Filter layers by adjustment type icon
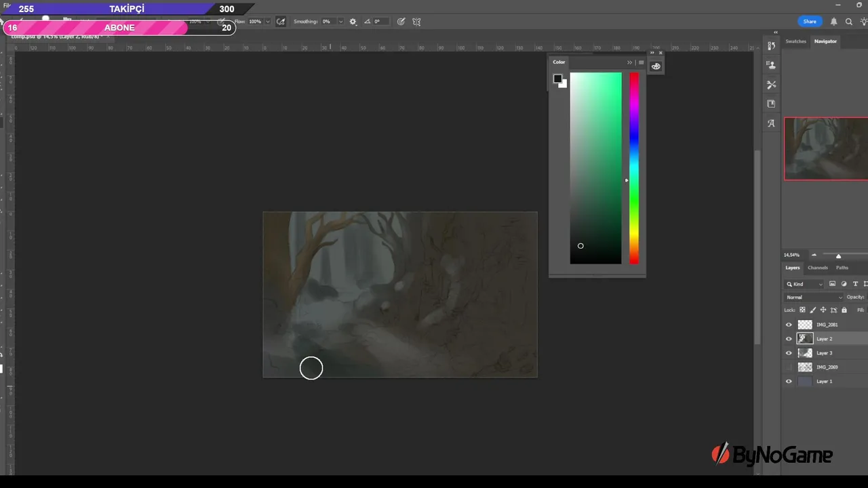This screenshot has width=868, height=488. point(844,284)
